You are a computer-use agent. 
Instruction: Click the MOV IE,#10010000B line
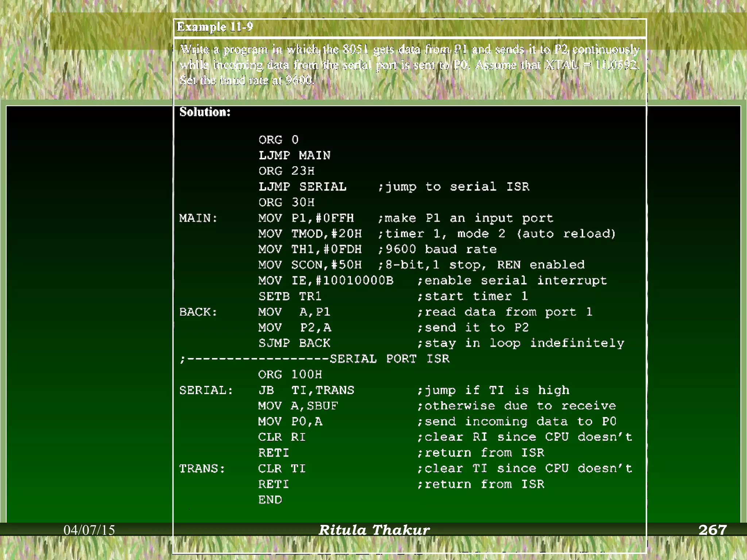pos(326,280)
